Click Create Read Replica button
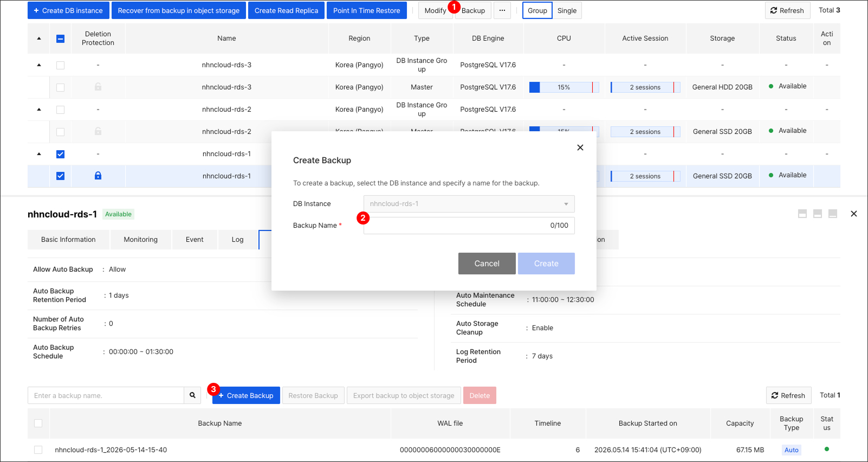Screen dimensions: 868x462 (286, 10)
